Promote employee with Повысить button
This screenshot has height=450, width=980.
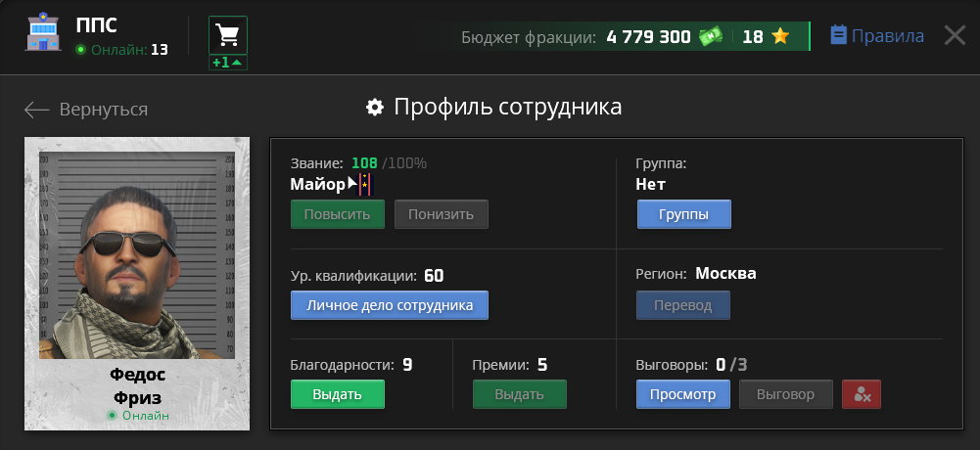pyautogui.click(x=338, y=214)
